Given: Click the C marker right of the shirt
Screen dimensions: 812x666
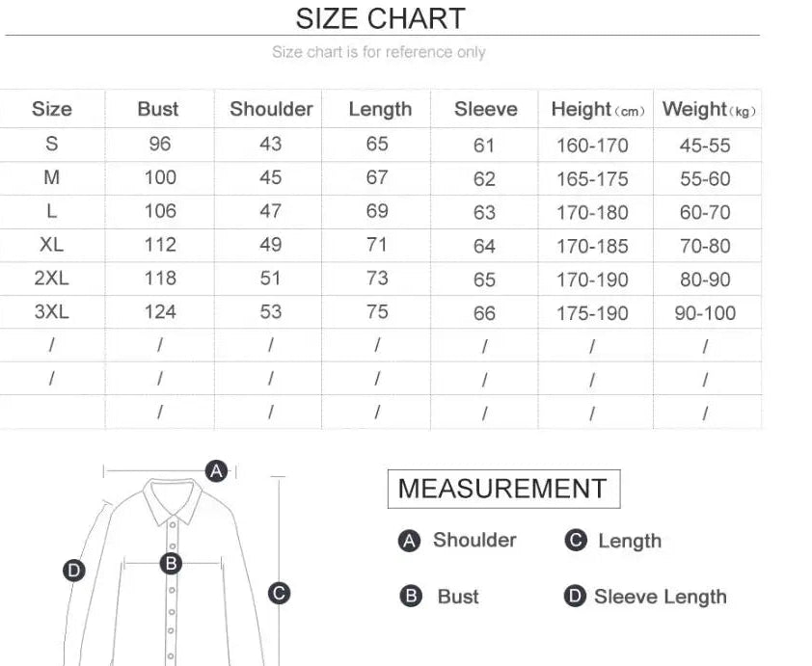Looking at the screenshot, I should [x=279, y=594].
